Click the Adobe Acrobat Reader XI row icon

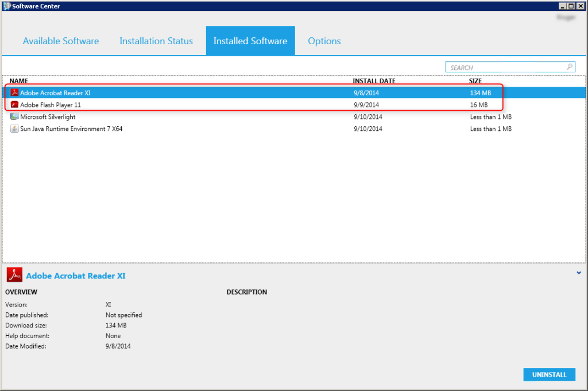tap(14, 92)
